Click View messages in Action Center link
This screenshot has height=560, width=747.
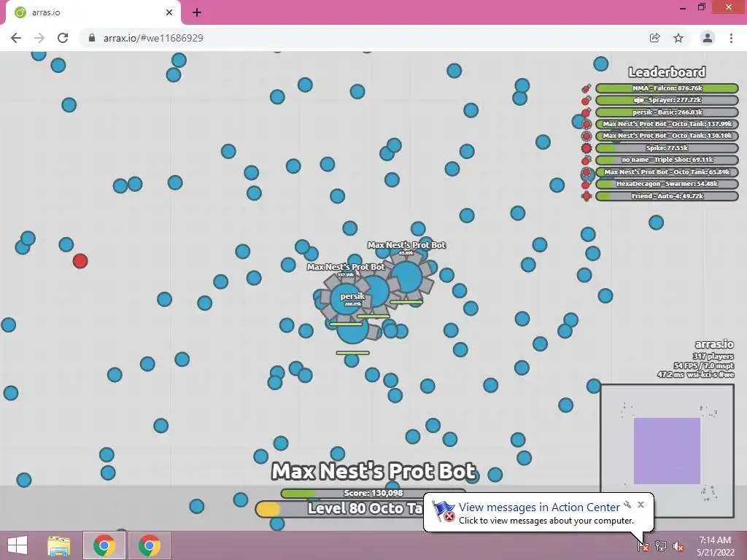(x=539, y=507)
